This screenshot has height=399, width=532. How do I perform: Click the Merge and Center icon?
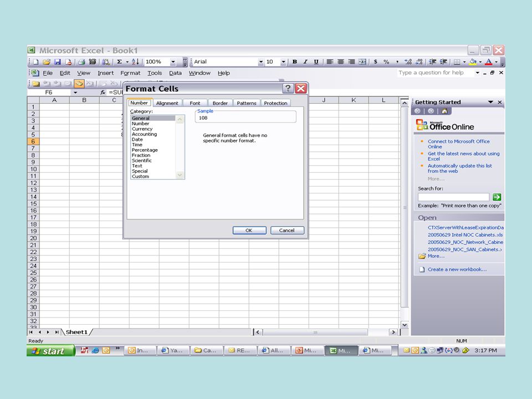362,62
